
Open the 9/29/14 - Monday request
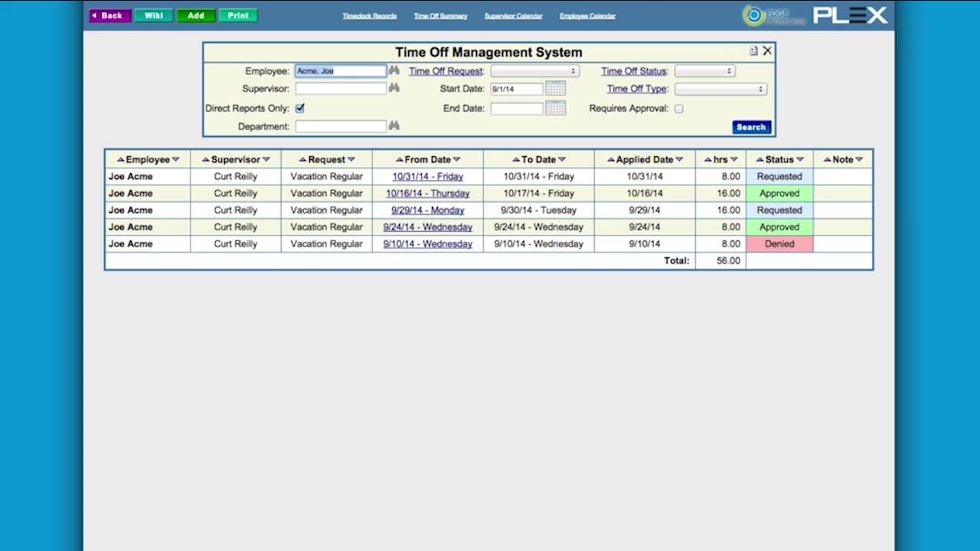click(428, 210)
